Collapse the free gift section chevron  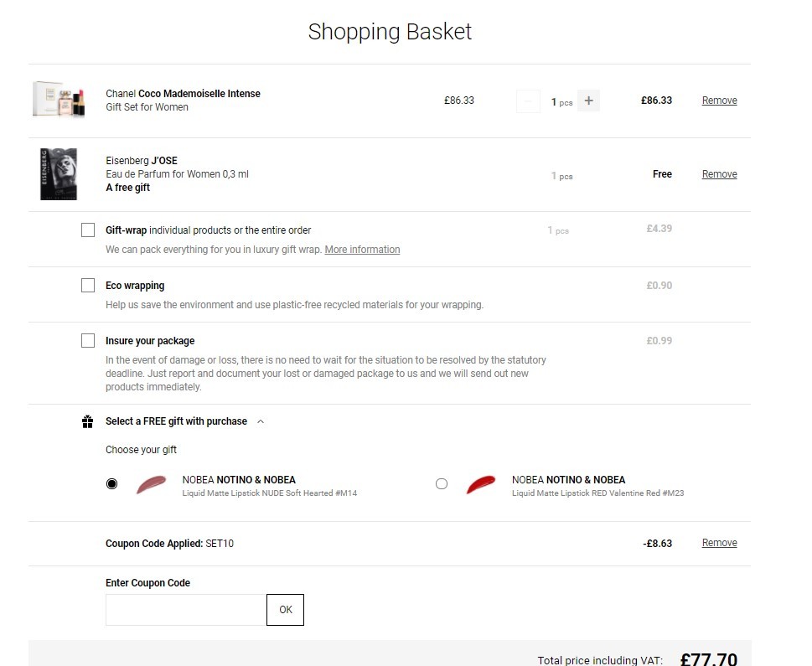[x=261, y=421]
